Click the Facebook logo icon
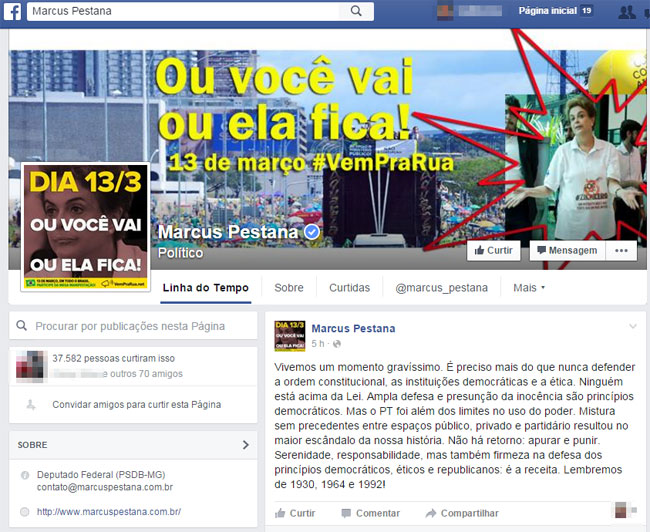Image resolution: width=650 pixels, height=532 pixels. [12, 11]
